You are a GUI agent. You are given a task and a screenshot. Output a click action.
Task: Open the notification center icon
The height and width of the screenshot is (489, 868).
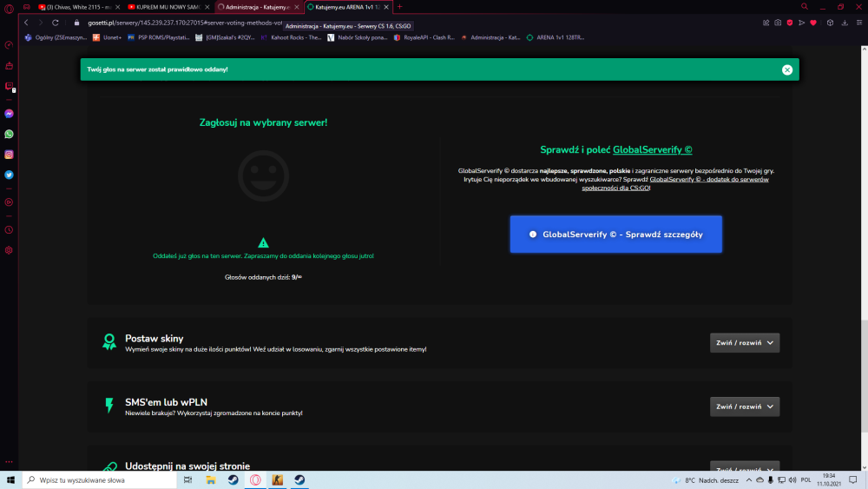pyautogui.click(x=853, y=480)
